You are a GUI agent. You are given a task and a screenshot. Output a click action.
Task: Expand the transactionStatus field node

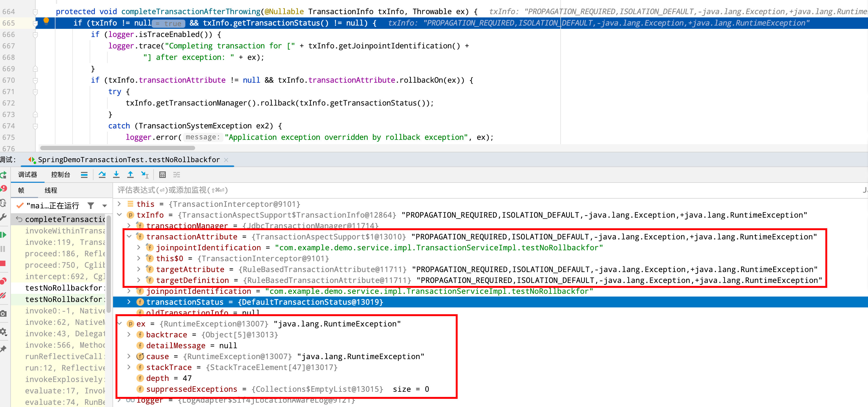(x=129, y=302)
